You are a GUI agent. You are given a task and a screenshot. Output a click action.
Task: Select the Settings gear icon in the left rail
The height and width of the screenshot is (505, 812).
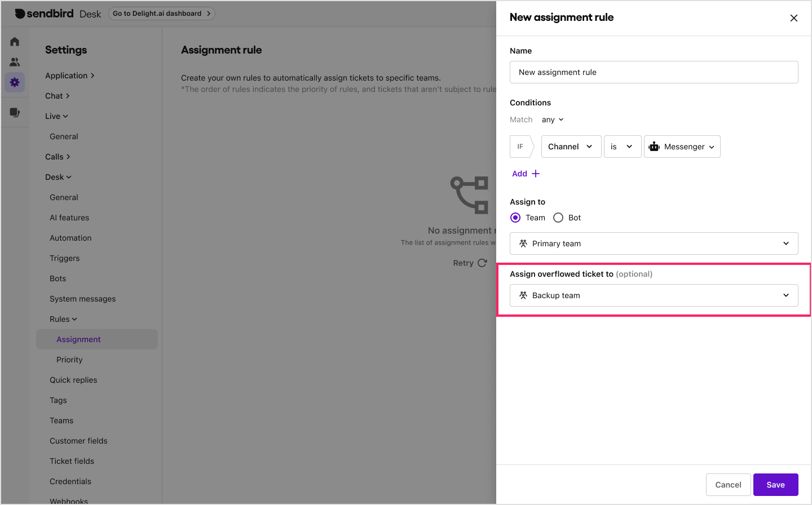pyautogui.click(x=15, y=82)
